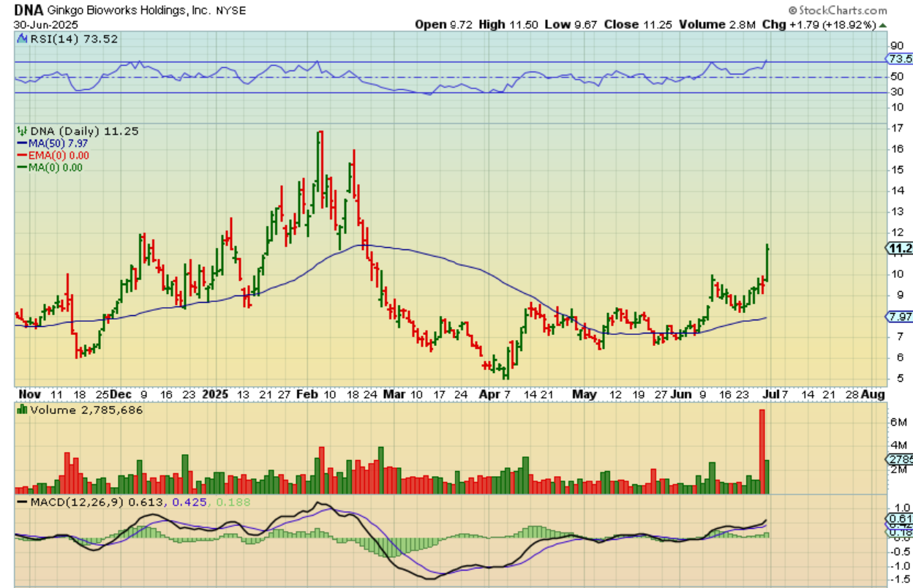Image resolution: width=913 pixels, height=588 pixels.
Task: Click the Apr label on the time axis
Action: (x=489, y=394)
